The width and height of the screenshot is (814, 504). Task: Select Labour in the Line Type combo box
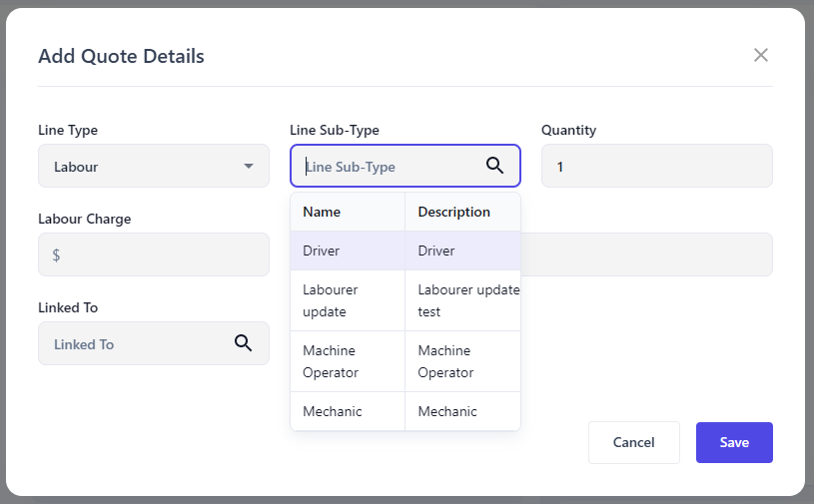click(140, 166)
